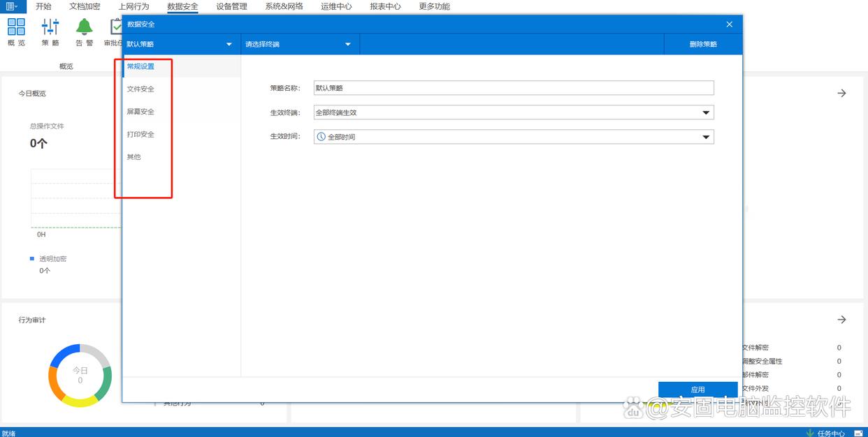Click the green 告警 alarm bell icon
Image resolution: width=868 pixels, height=437 pixels.
pyautogui.click(x=85, y=27)
